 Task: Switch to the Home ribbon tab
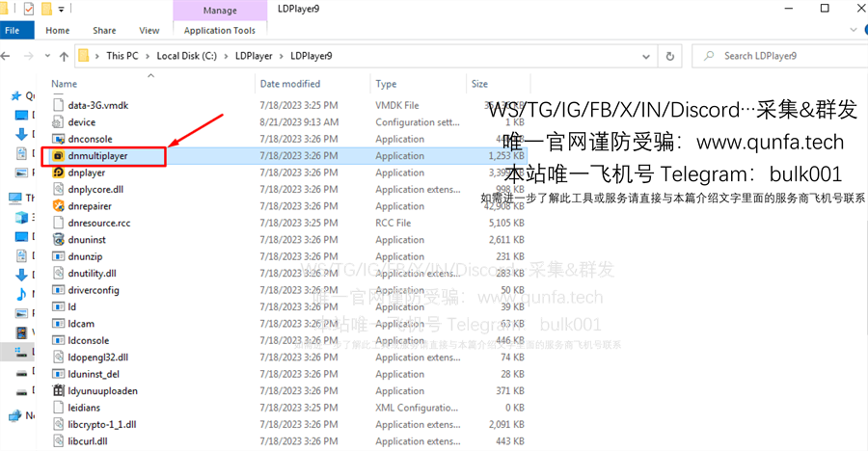pyautogui.click(x=58, y=31)
